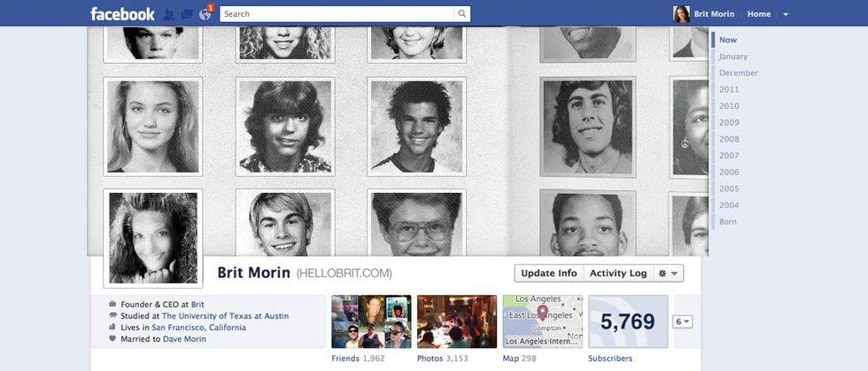
Task: Open the Friends thumbnail collage
Action: coord(371,321)
